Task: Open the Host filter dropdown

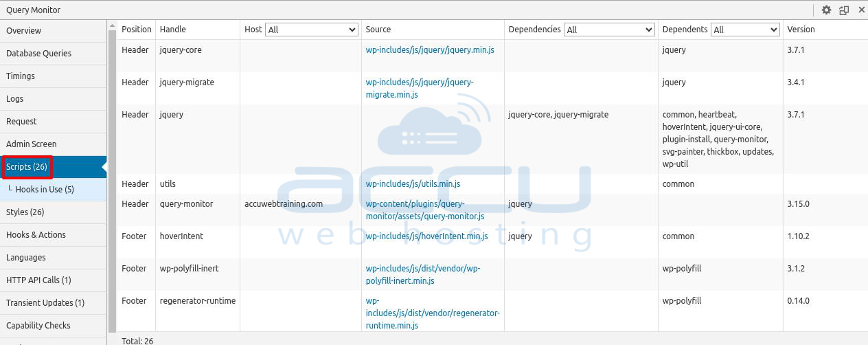Action: [x=312, y=30]
